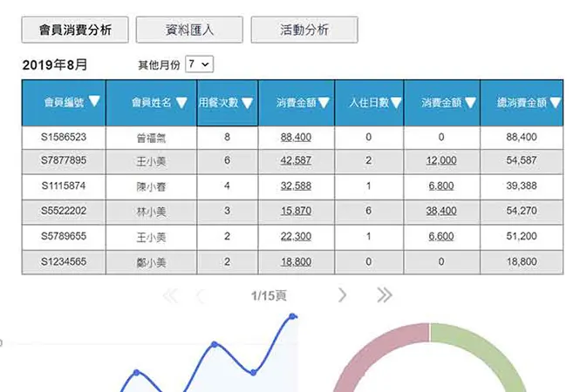This screenshot has width=580, height=392.
Task: Jump to last page double arrow
Action: (385, 294)
